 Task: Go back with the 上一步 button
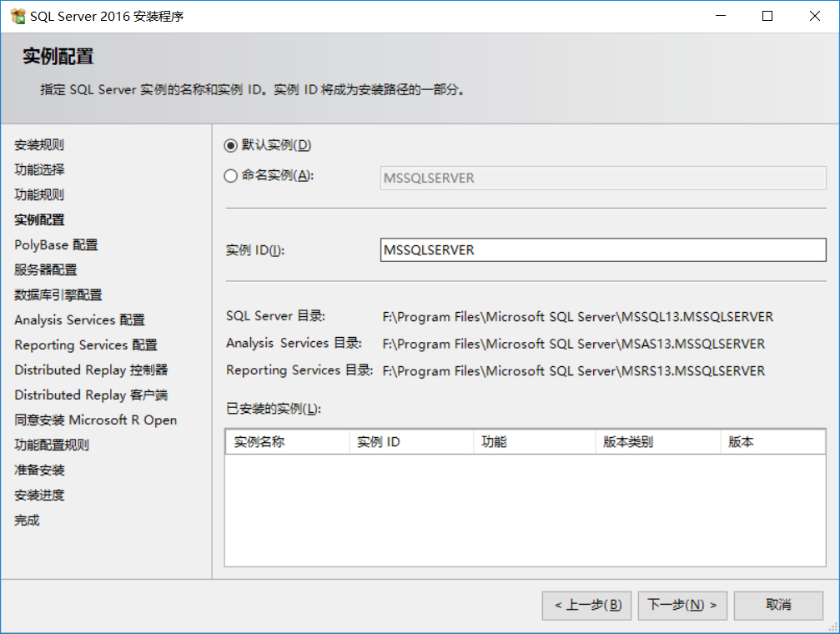586,606
